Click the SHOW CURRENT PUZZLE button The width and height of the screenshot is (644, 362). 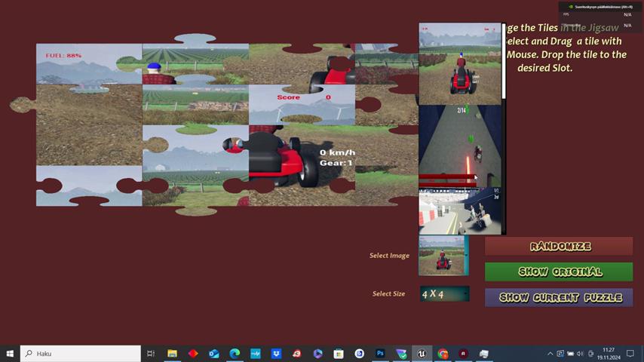point(559,297)
